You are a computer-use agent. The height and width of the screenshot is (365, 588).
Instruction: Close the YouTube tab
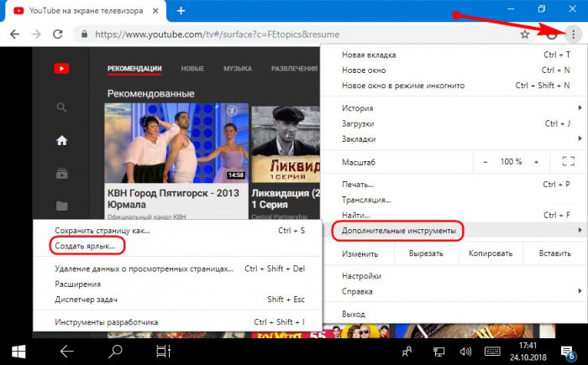[155, 11]
